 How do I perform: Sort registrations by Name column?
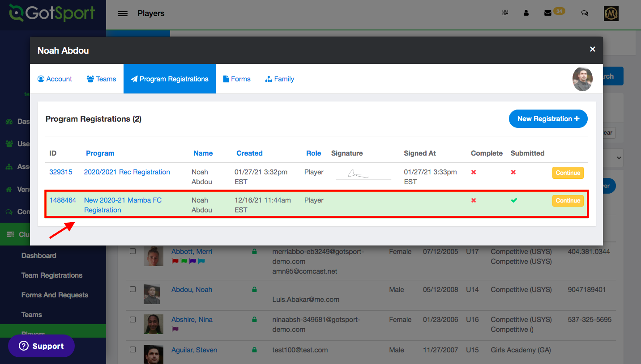point(203,153)
